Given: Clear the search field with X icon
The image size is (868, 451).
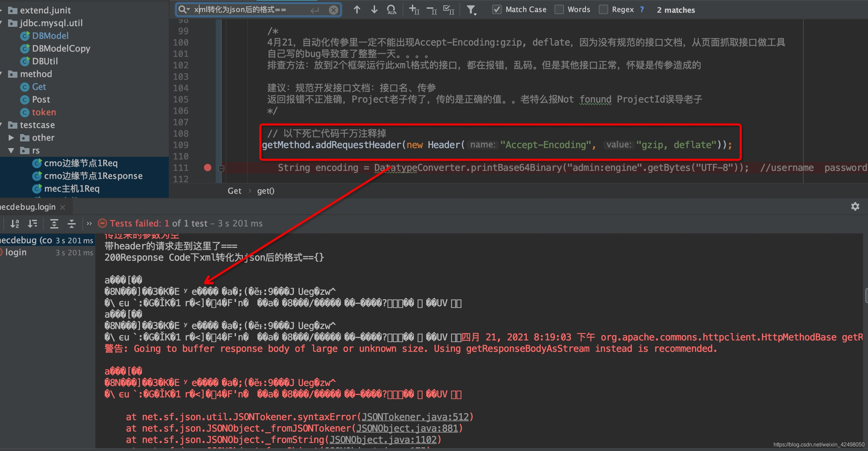Looking at the screenshot, I should tap(333, 10).
